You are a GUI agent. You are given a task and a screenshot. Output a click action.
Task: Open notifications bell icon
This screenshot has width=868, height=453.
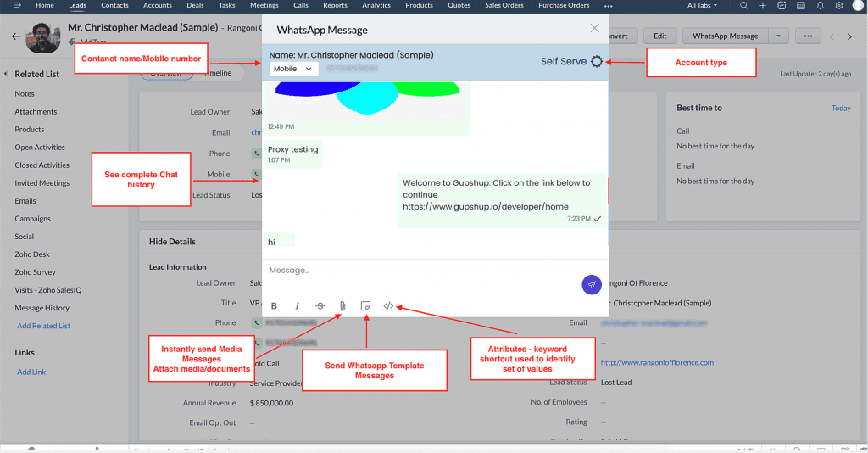tap(821, 6)
